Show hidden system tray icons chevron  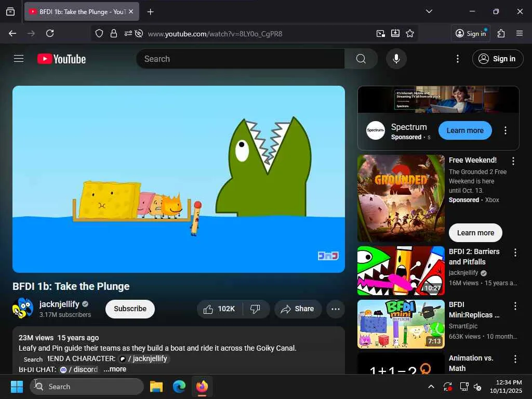click(431, 387)
